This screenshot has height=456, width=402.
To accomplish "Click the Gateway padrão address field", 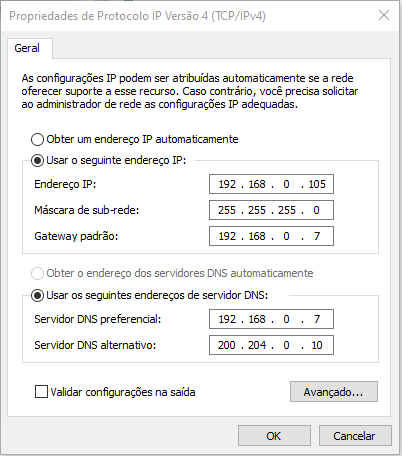I will point(271,236).
